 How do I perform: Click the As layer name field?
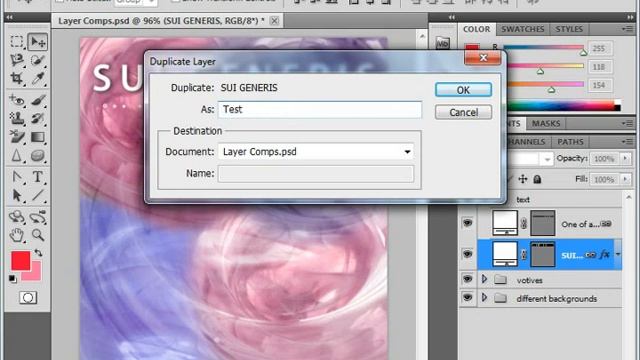click(x=320, y=109)
